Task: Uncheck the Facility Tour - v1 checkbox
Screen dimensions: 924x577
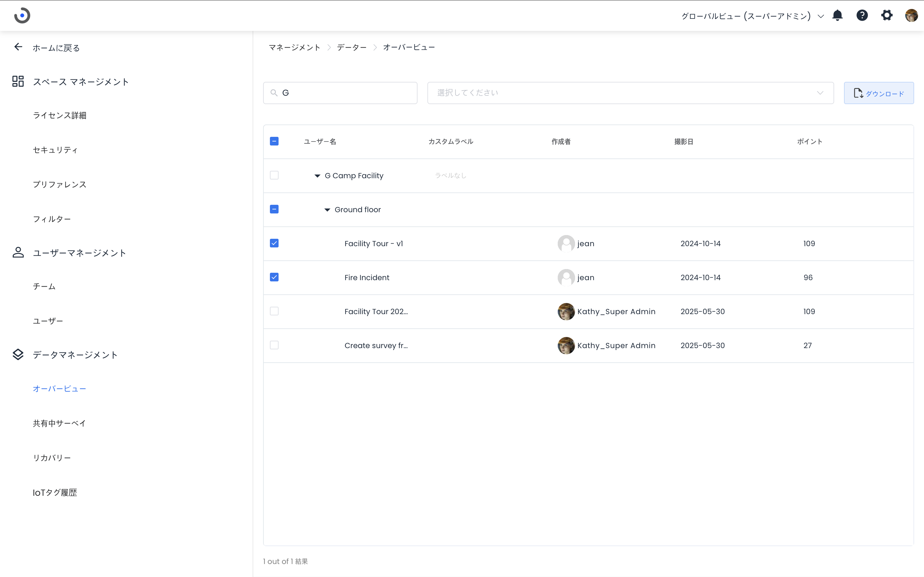Action: point(274,243)
